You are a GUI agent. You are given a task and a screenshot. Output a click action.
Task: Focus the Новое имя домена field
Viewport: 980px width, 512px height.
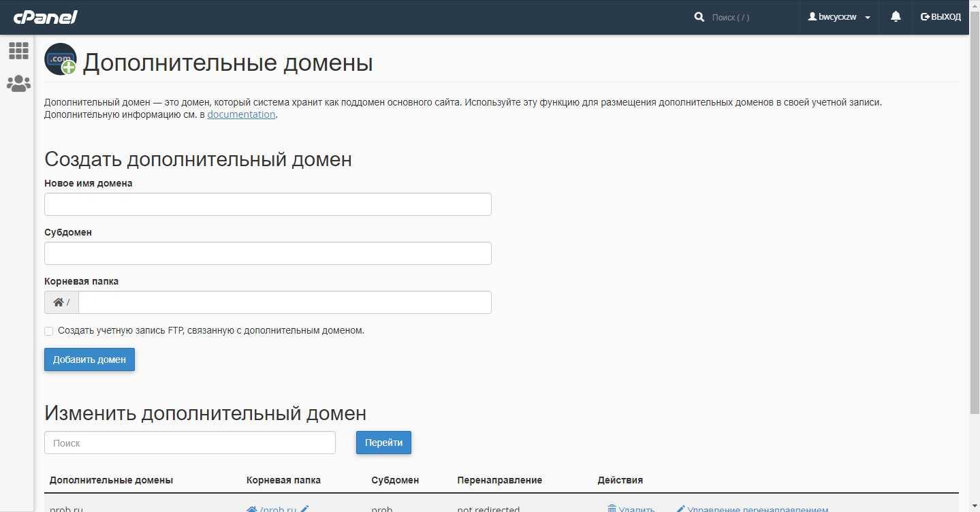[x=268, y=204]
